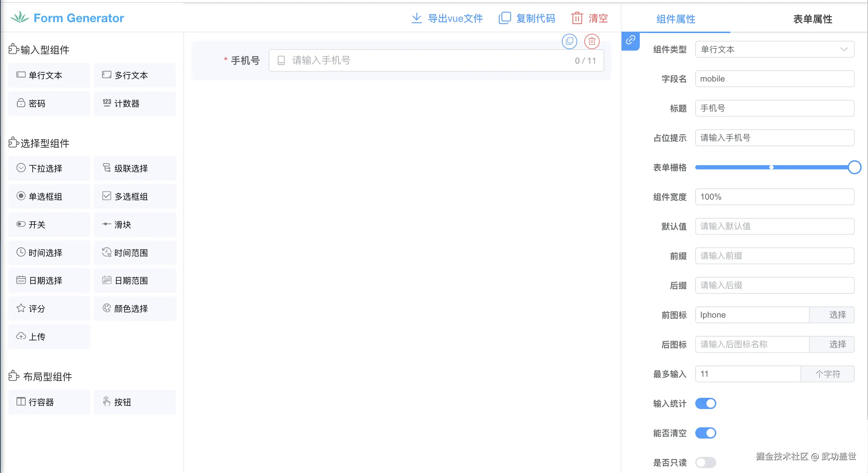Click the copy component icon above phone field

point(569,41)
